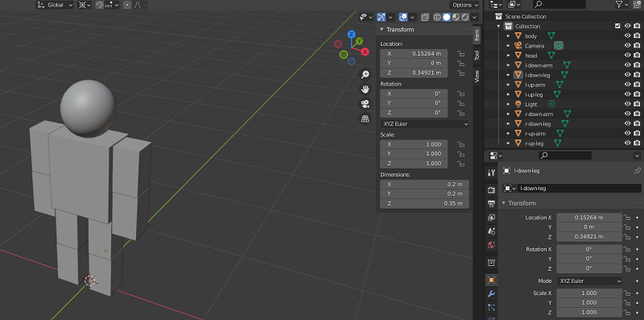Open object types visibility popover
The height and width of the screenshot is (320, 644).
[x=366, y=17]
